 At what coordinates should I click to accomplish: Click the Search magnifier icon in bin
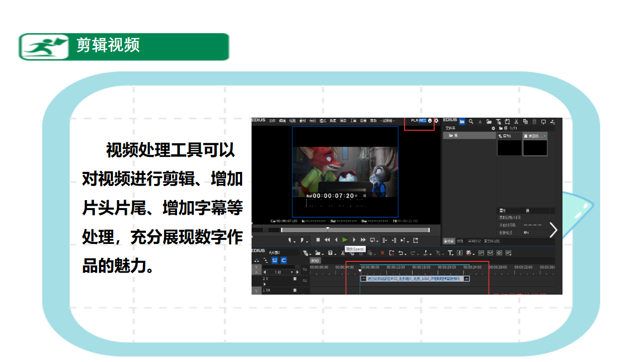click(471, 121)
